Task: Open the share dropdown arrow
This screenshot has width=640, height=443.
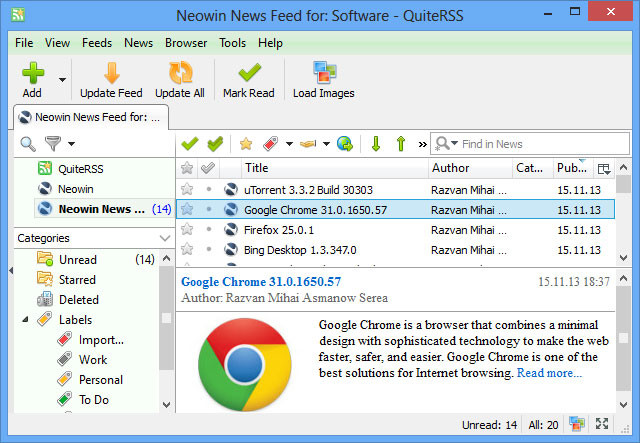Action: point(326,144)
